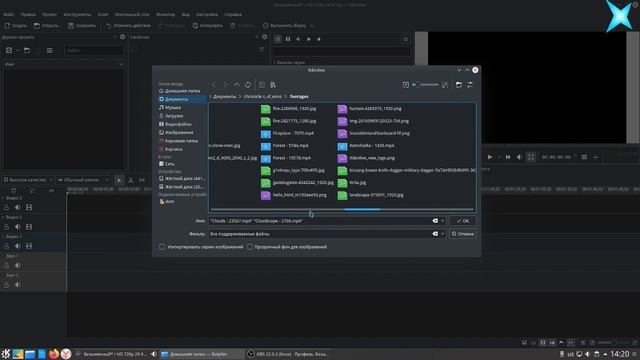Click Отменить действие in Kdenlive toolbar
The height and width of the screenshot is (360, 640).
(x=128, y=26)
